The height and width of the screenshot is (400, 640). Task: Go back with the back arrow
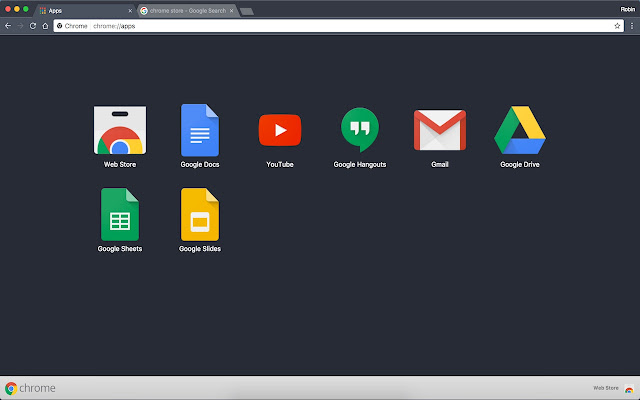click(8, 26)
